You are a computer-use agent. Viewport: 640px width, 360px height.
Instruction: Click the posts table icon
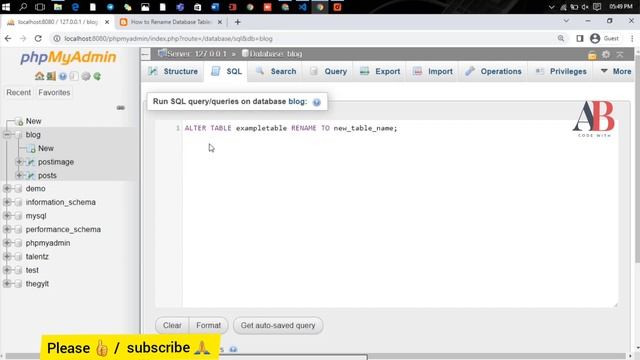point(31,176)
